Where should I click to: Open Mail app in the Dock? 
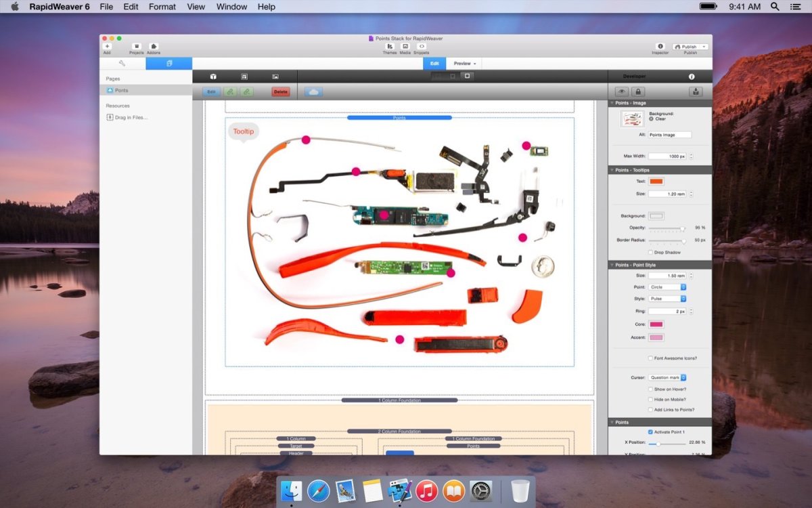coord(345,490)
